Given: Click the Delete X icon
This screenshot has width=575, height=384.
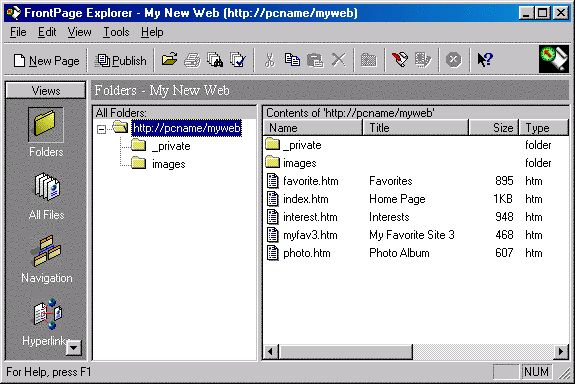Looking at the screenshot, I should (x=338, y=60).
